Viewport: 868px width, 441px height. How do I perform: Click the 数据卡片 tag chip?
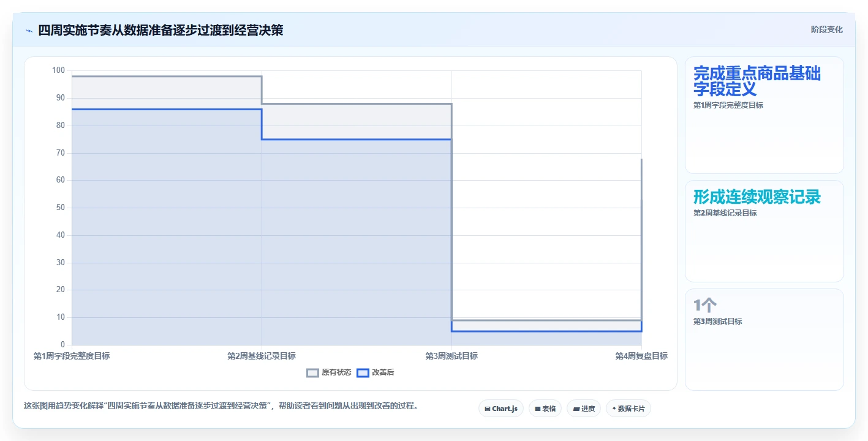[x=628, y=409]
